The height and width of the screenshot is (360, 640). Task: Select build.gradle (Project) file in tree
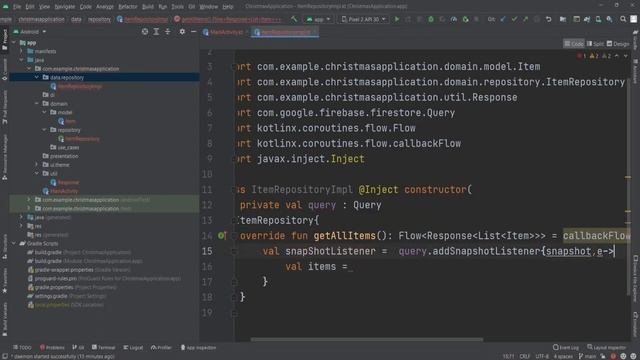click(x=79, y=252)
